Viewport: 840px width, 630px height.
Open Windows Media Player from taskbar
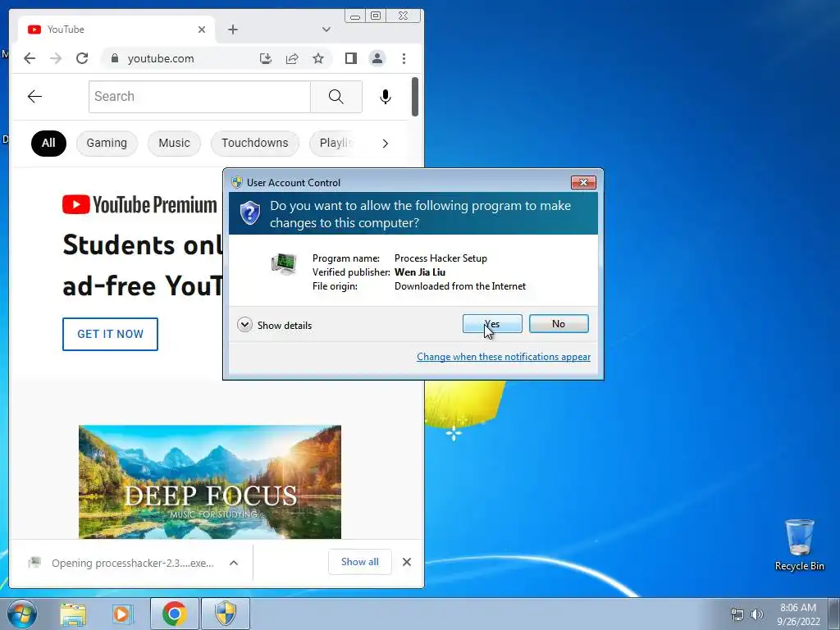click(123, 614)
